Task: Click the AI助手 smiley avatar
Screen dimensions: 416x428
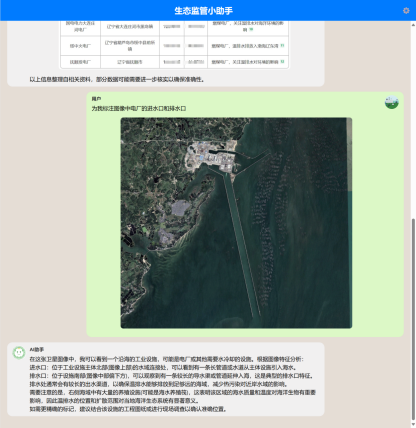Action: [x=19, y=352]
